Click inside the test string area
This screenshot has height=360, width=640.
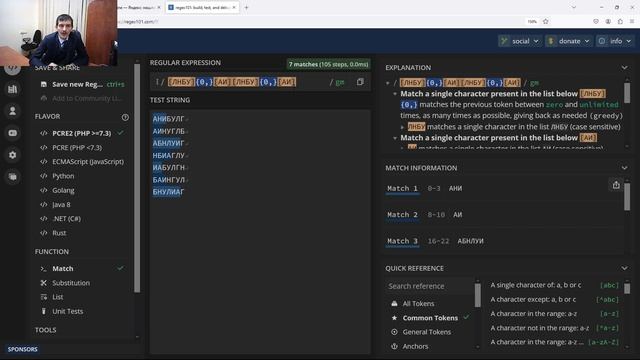pyautogui.click(x=260, y=231)
